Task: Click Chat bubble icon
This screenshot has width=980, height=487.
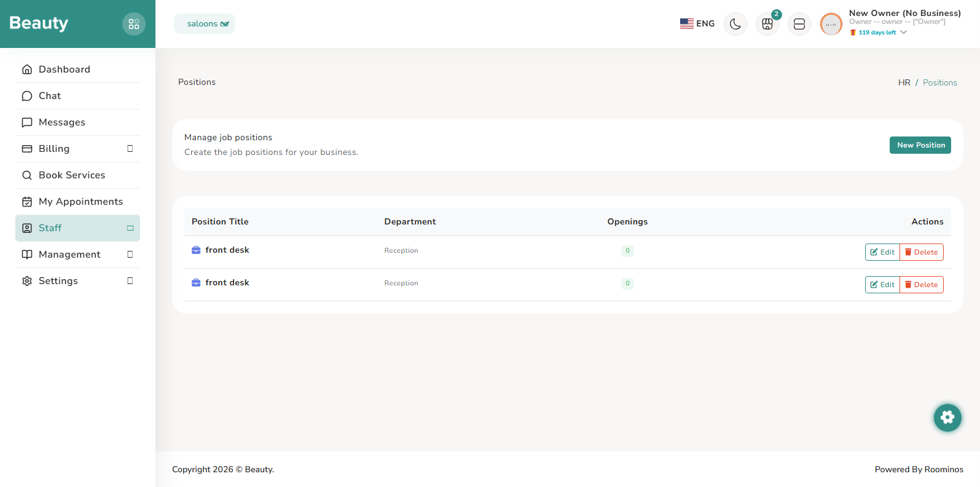Action: (27, 96)
